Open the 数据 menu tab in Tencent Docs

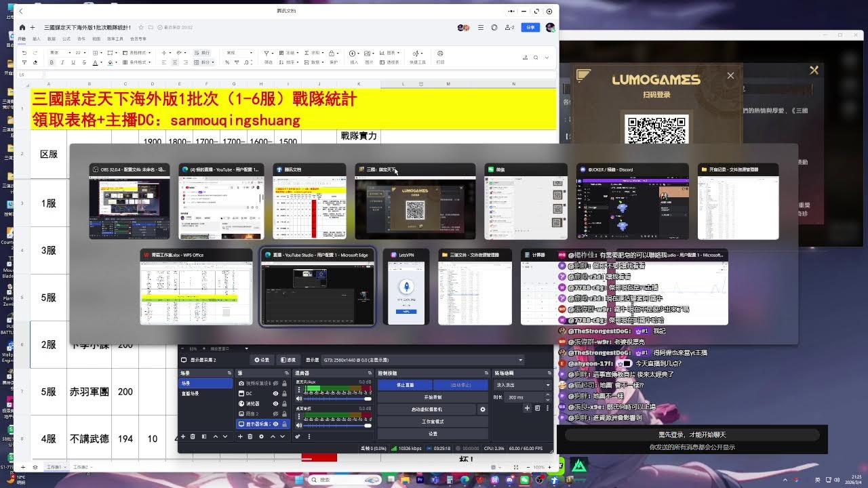52,39
